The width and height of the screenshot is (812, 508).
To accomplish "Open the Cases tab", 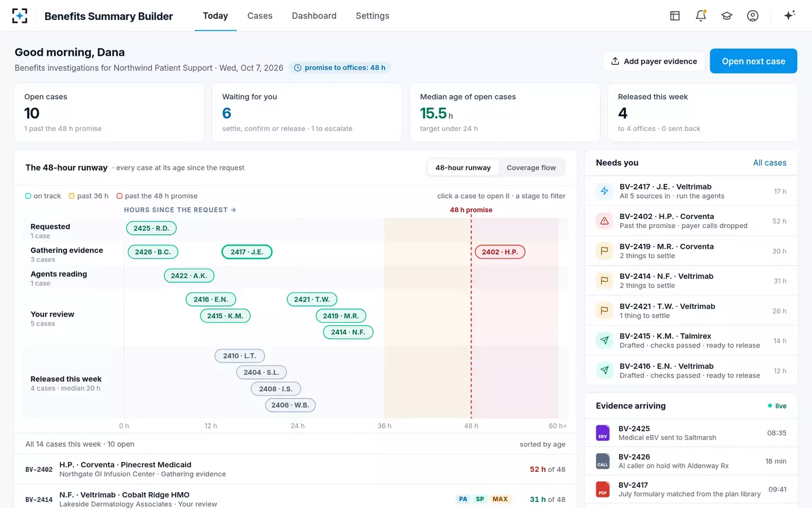I will pyautogui.click(x=260, y=16).
